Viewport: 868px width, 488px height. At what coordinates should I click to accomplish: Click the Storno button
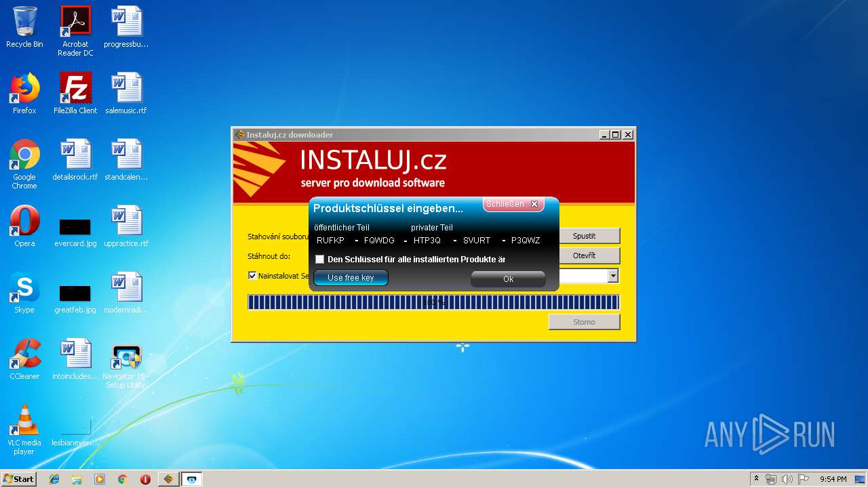pos(584,322)
